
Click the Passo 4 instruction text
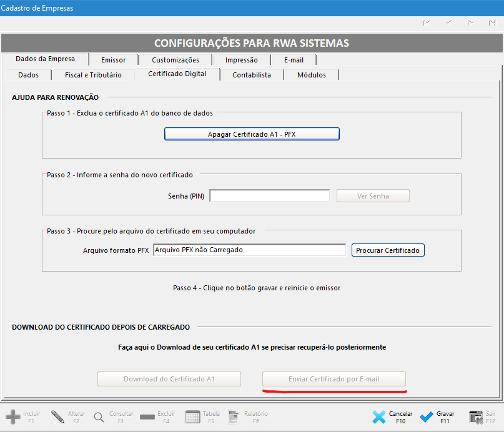pos(257,288)
